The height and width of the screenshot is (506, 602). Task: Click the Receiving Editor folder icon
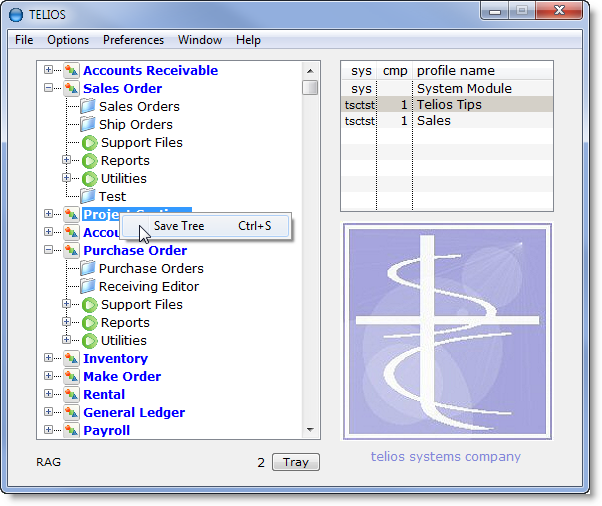88,287
